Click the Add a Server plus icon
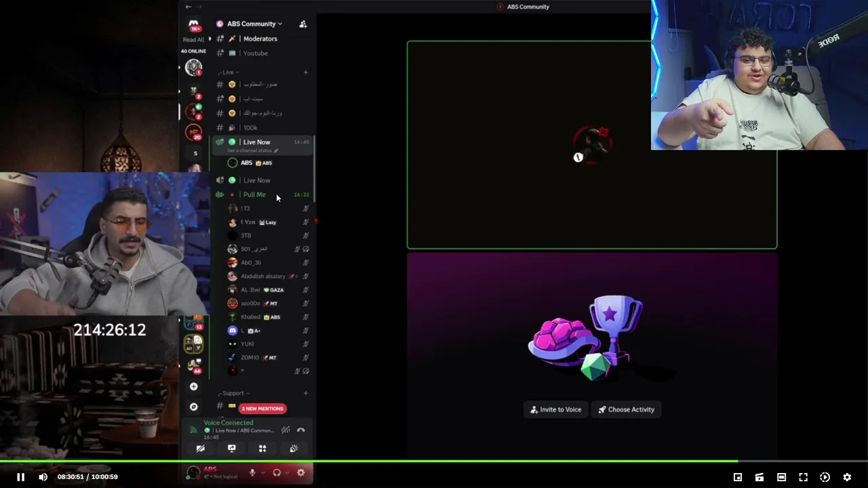Screen dimensions: 868x488 [194, 386]
